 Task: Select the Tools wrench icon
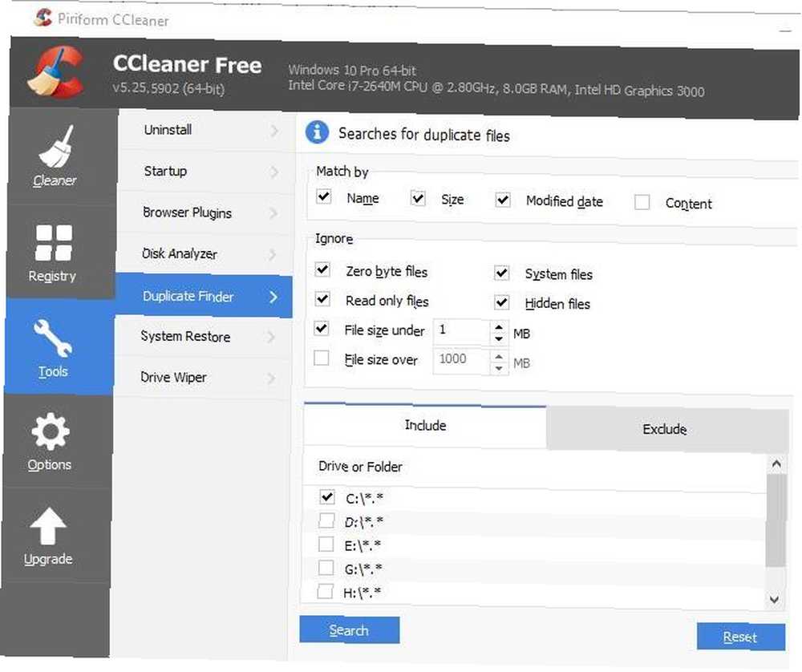[x=53, y=338]
